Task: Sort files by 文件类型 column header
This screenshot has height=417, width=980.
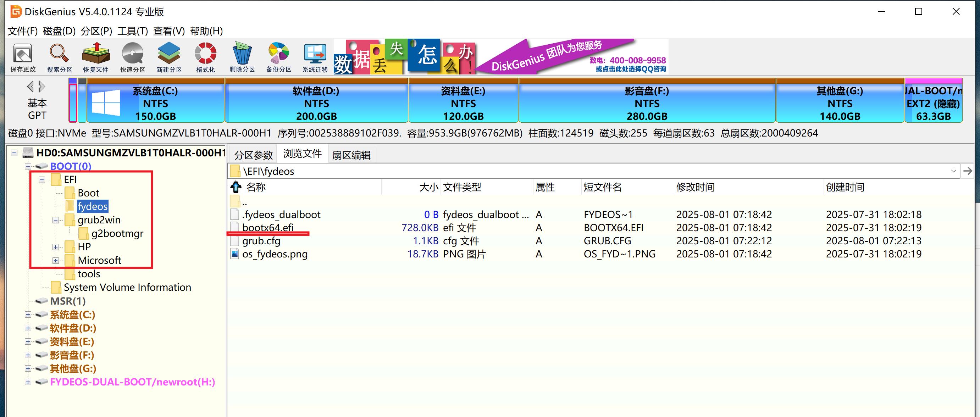Action: pyautogui.click(x=487, y=187)
